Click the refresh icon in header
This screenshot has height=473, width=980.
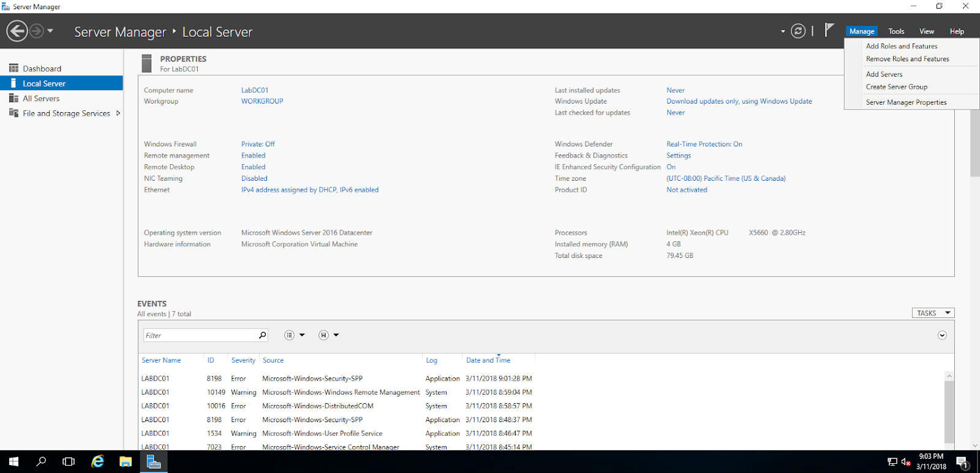coord(798,31)
